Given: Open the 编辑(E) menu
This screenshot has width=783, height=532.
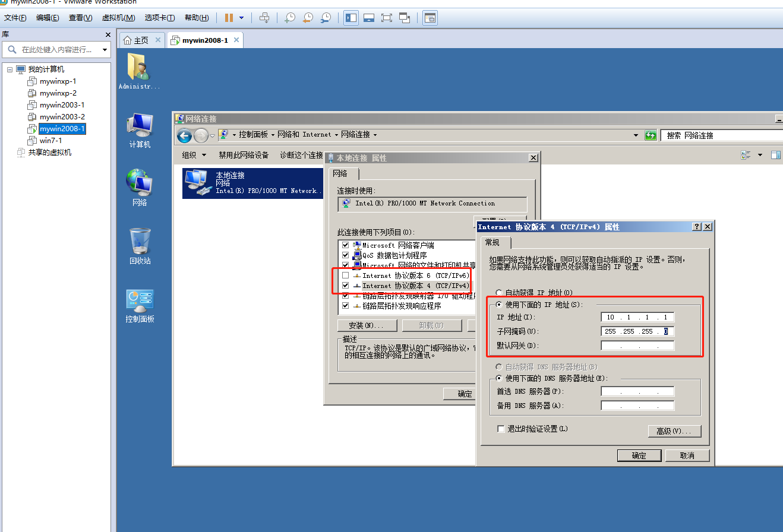Looking at the screenshot, I should coord(48,18).
